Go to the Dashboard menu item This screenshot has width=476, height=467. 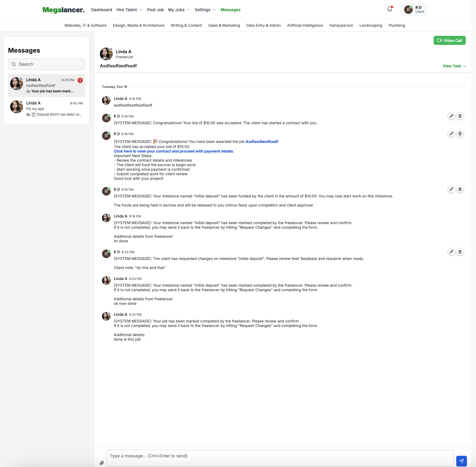pos(102,10)
